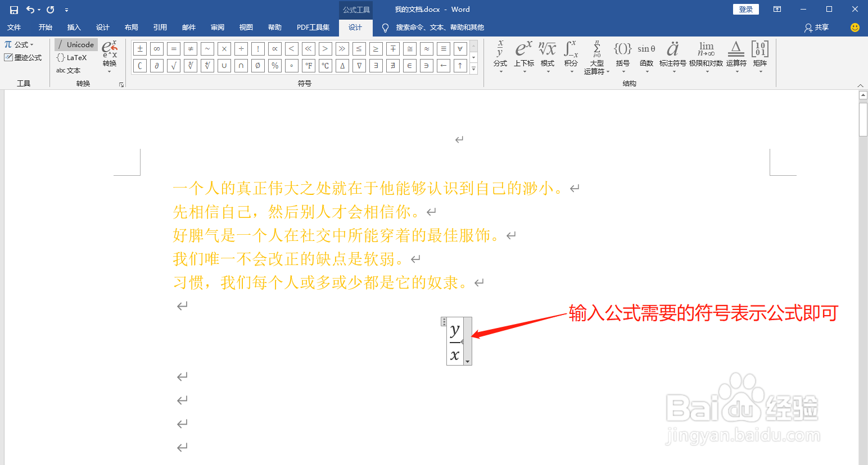Open the 矩阵 matrix structures dropdown

[760, 56]
